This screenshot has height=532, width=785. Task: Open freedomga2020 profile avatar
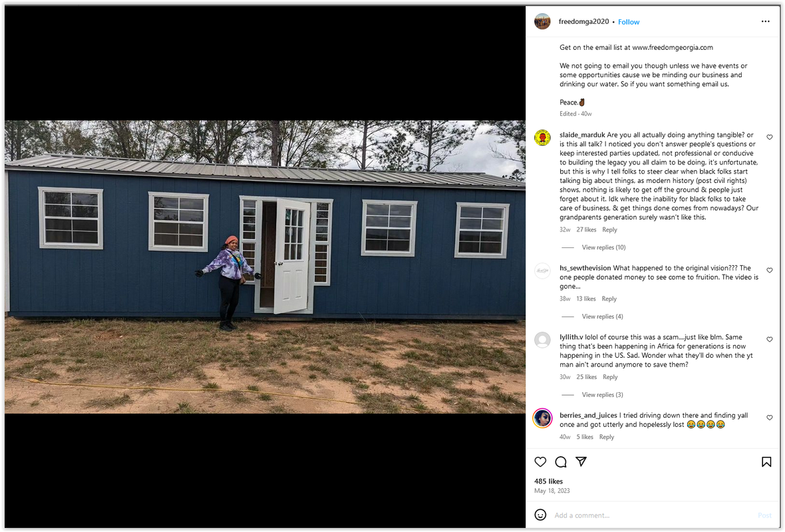[x=542, y=21]
